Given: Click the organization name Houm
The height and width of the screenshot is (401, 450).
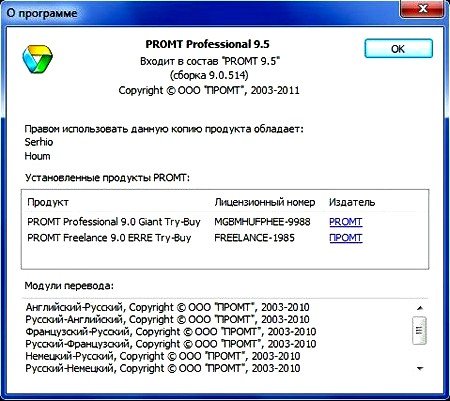Looking at the screenshot, I should tap(37, 156).
